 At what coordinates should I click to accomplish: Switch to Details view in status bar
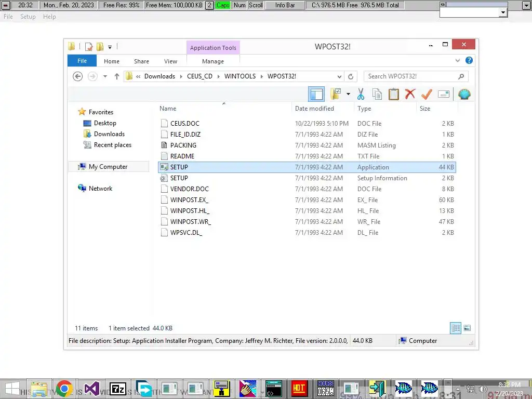pos(455,328)
